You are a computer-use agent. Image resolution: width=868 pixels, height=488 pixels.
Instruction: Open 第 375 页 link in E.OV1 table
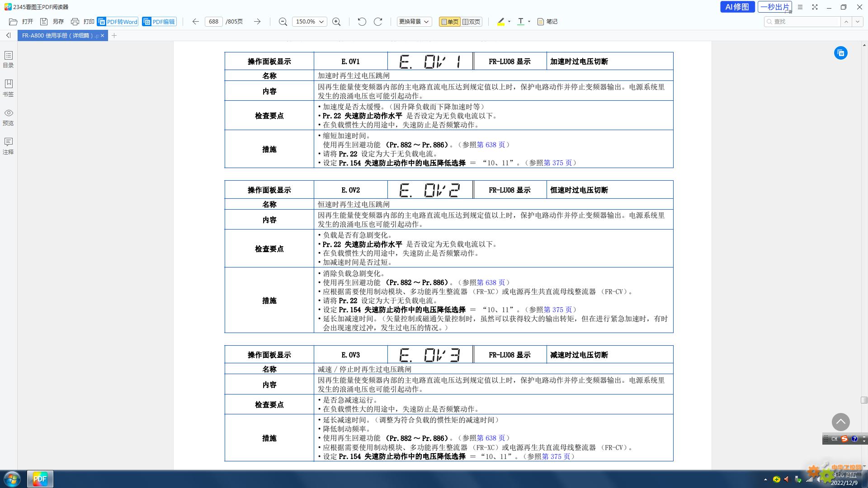pos(557,163)
